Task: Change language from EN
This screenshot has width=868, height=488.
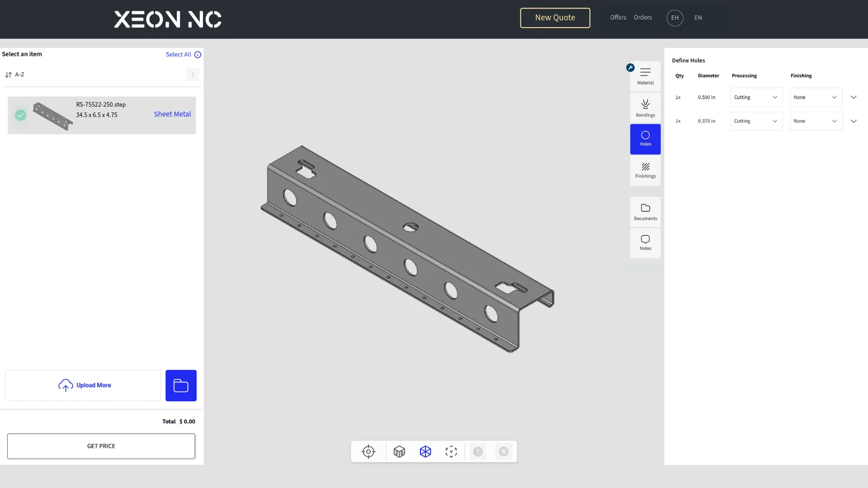Action: pyautogui.click(x=698, y=18)
